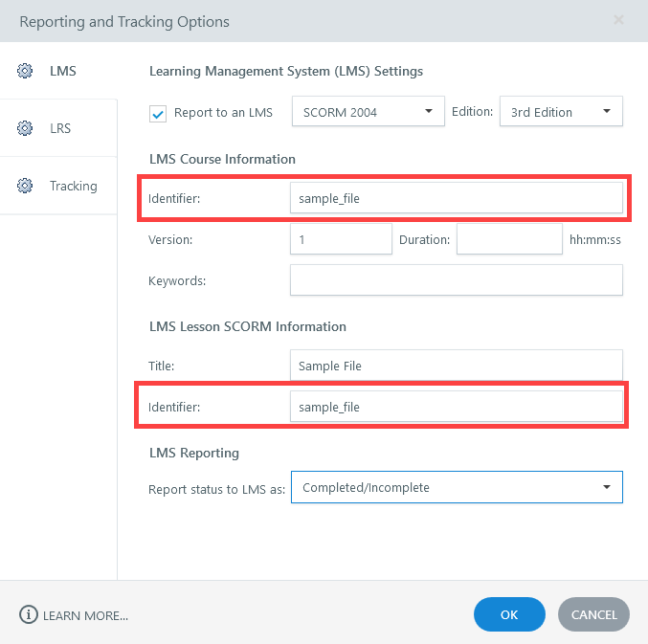Click the Cancel button
Image resolution: width=648 pixels, height=644 pixels.
click(593, 614)
